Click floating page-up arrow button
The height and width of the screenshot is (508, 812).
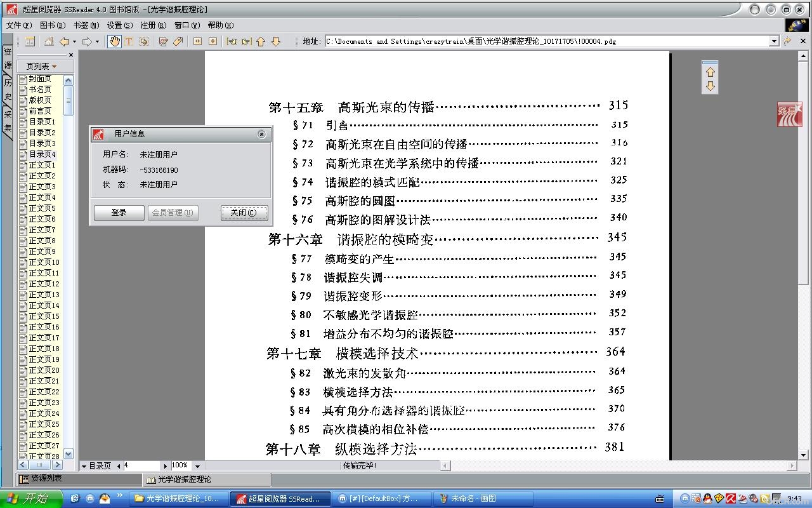(710, 72)
